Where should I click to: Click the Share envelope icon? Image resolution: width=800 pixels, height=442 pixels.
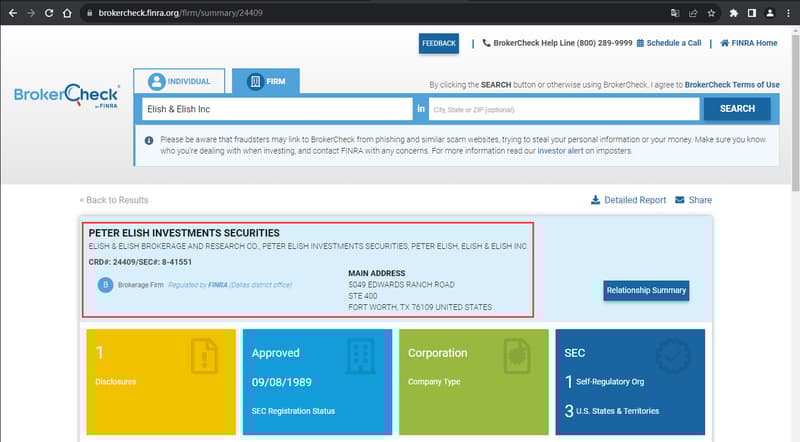[680, 200]
